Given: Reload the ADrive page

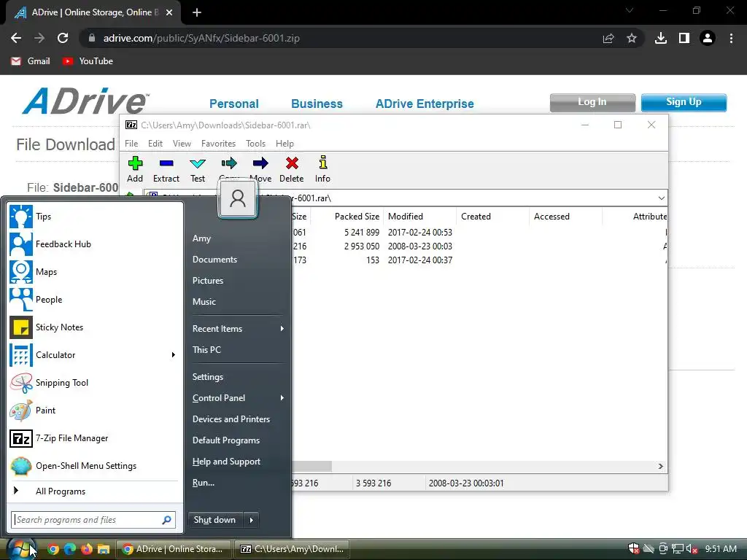Looking at the screenshot, I should [x=63, y=38].
